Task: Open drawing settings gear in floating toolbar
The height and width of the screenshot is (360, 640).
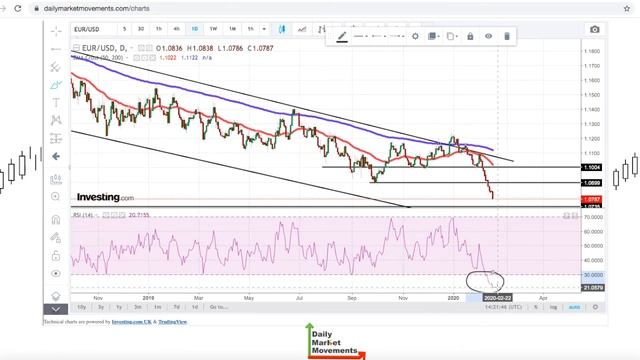Action: pos(415,36)
